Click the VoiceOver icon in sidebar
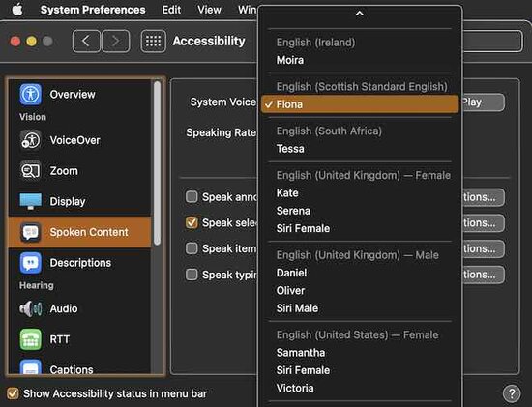This screenshot has height=407, width=532. pos(31,140)
